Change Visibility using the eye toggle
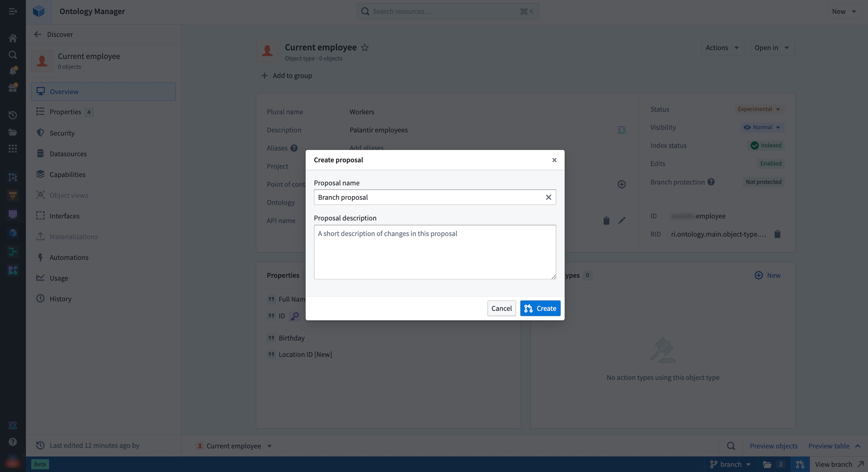 coord(762,127)
